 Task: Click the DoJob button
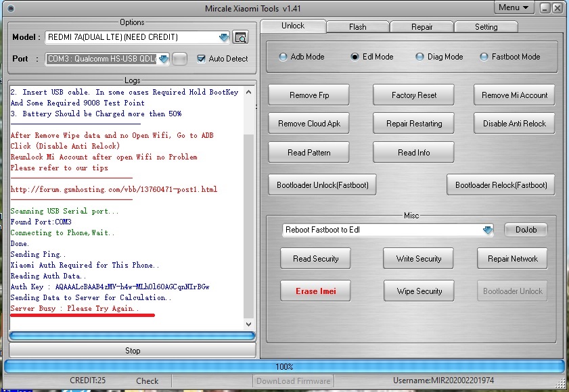point(526,230)
